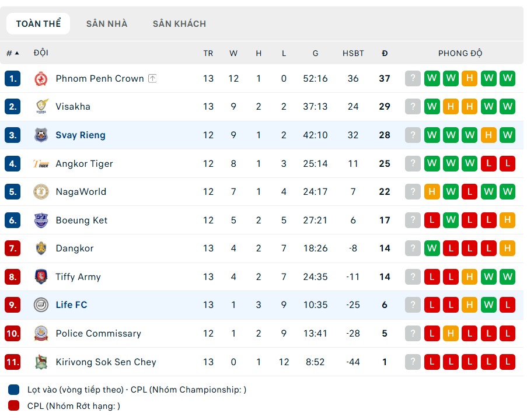
Task: Click the Tiffy Army shield logo
Action: [41, 277]
